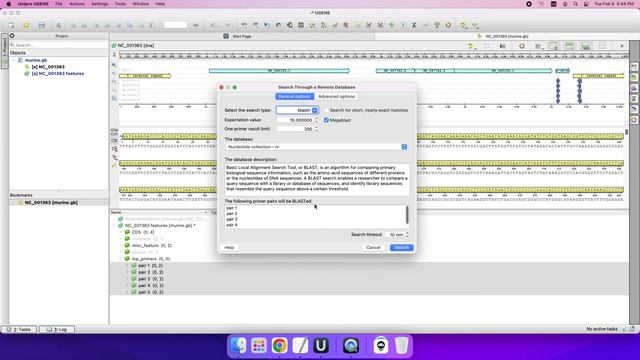Open Google Chrome from the Dock
This screenshot has height=360, width=640.
280,346
